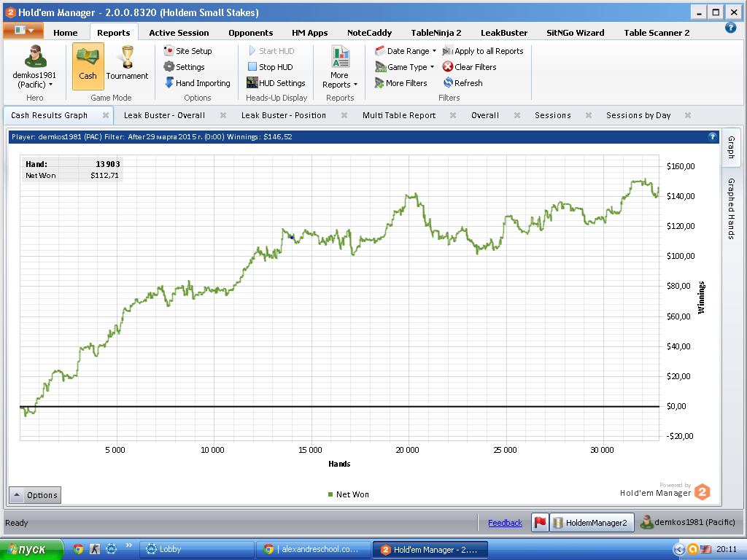Switch to the Lobby taskbar window

(197, 550)
